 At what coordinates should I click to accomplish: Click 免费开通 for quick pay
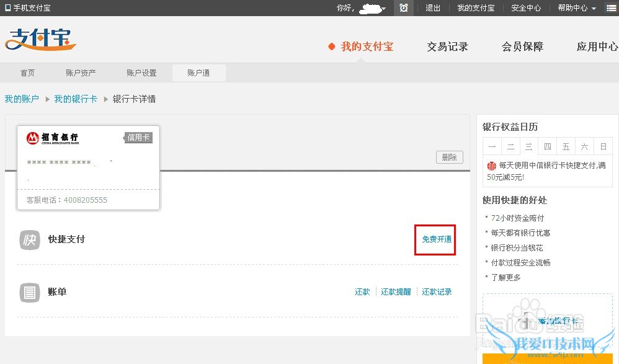click(x=437, y=239)
